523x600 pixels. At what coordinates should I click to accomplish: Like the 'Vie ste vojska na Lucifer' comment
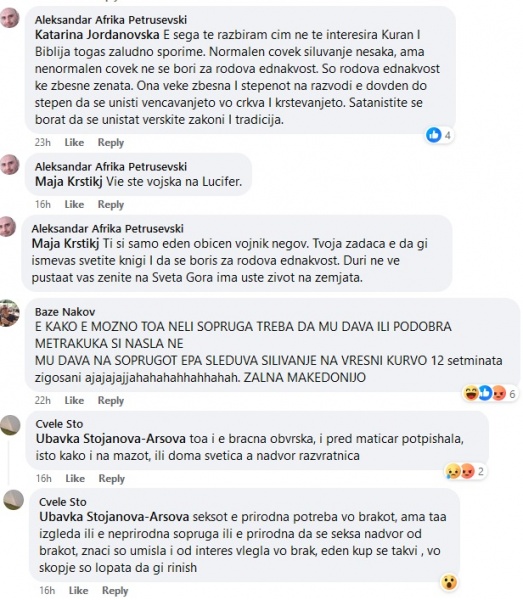(x=74, y=204)
